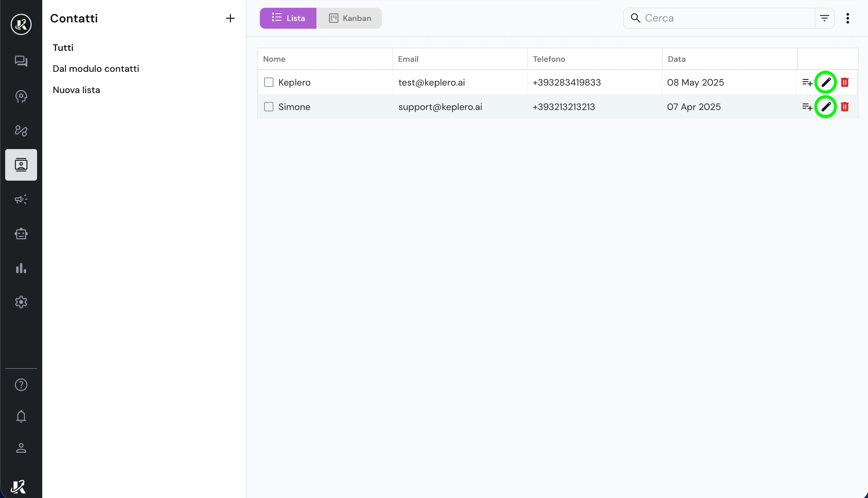Select the checkbox next to Simone
Screen dimensions: 868x498
click(268, 107)
